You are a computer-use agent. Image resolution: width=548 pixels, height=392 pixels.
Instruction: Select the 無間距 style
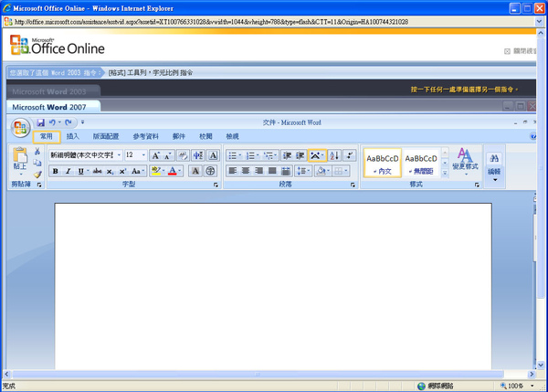tap(421, 163)
